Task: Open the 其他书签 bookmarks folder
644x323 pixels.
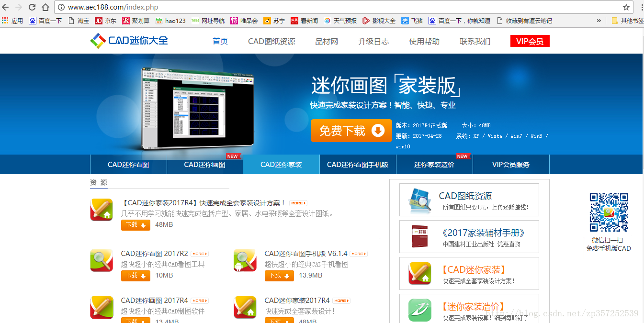Action: coord(628,21)
